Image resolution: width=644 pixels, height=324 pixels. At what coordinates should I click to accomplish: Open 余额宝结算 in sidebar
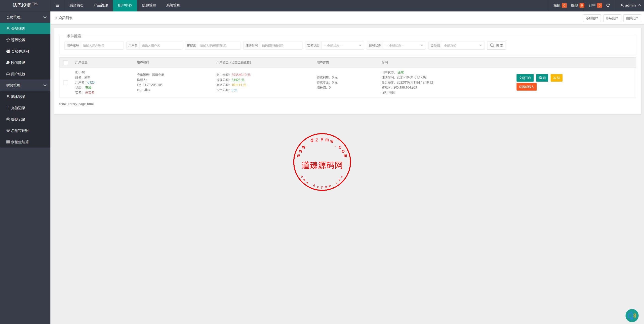pos(25,142)
